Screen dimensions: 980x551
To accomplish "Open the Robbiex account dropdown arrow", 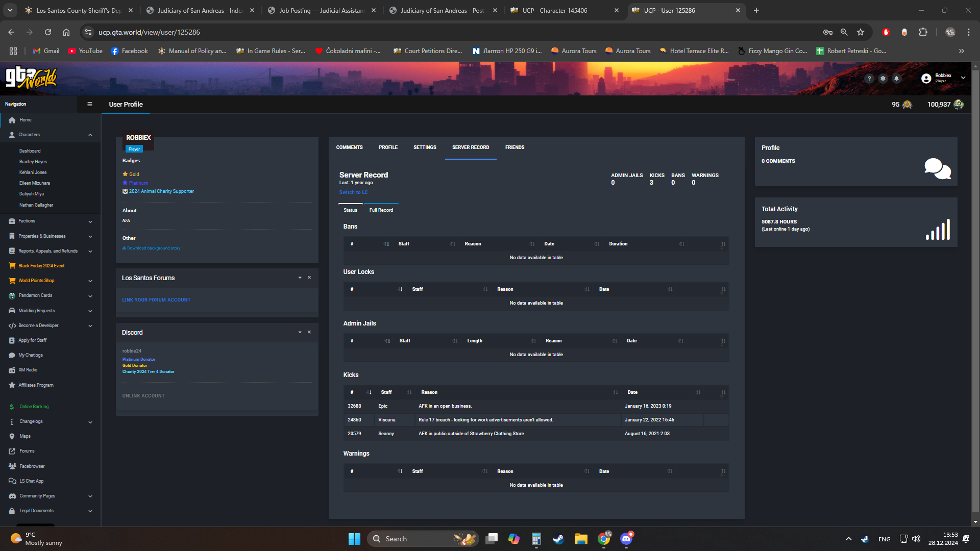I will pyautogui.click(x=963, y=78).
